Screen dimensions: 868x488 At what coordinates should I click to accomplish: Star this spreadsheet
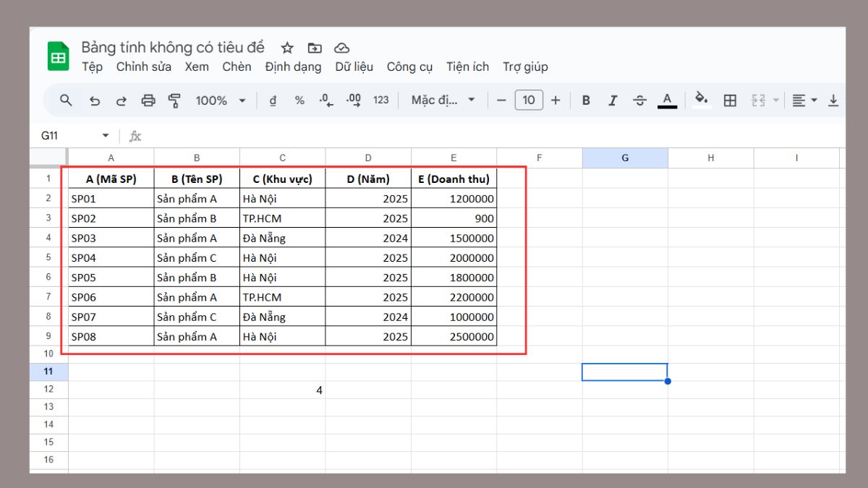pos(287,48)
